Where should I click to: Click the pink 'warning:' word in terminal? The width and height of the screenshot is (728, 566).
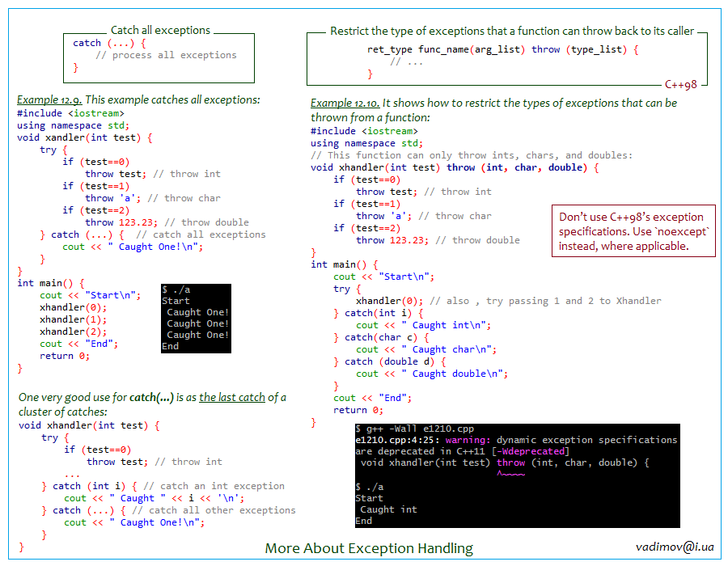pos(468,440)
